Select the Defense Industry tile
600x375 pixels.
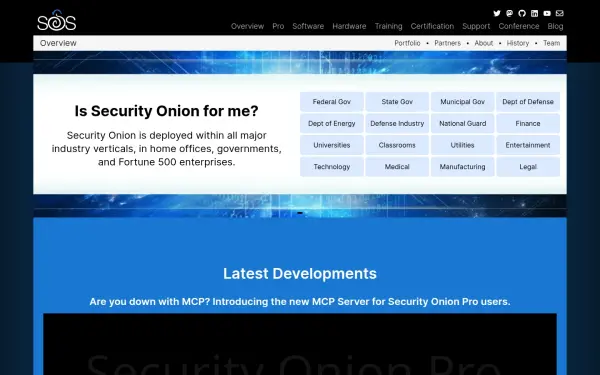(x=397, y=124)
